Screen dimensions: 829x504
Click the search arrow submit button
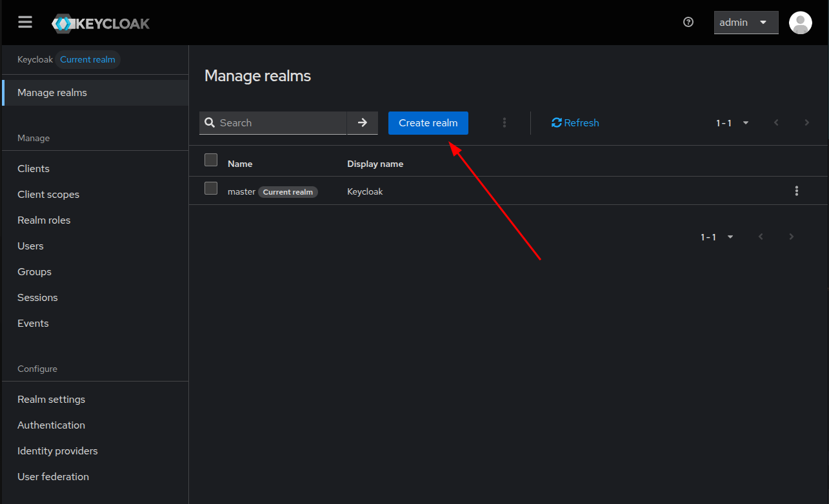pyautogui.click(x=363, y=123)
